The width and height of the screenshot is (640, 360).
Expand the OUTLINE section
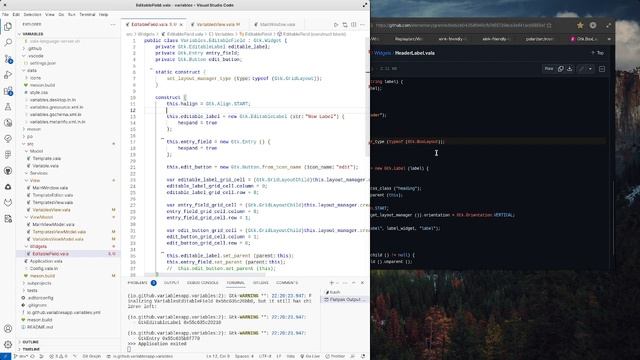click(31, 342)
